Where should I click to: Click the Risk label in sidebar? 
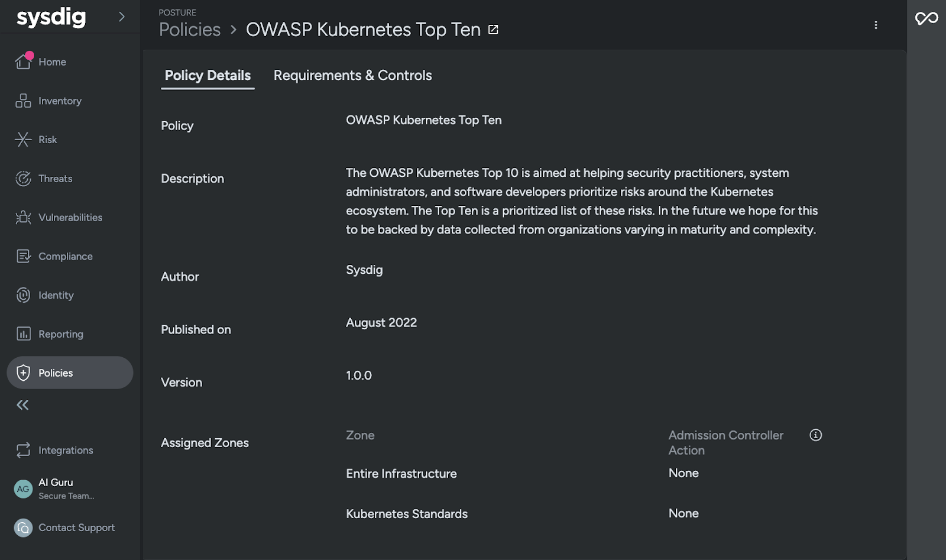[x=48, y=140]
